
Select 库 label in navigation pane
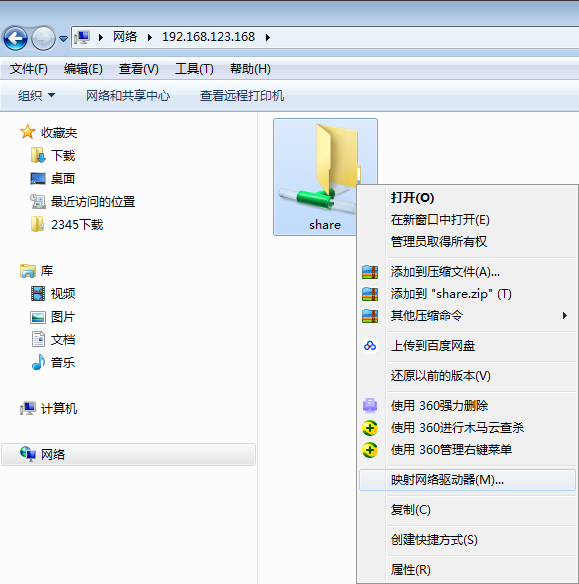[x=47, y=271]
